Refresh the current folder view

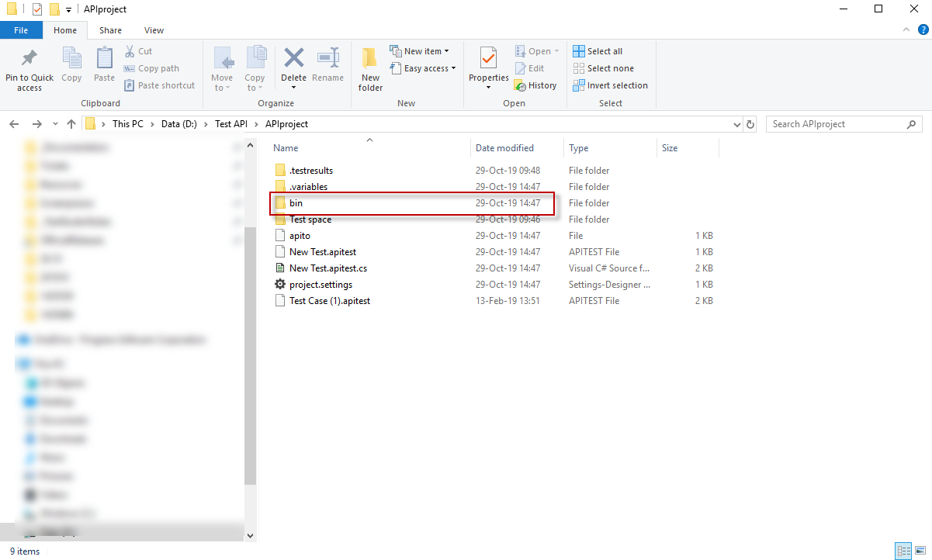[x=750, y=124]
